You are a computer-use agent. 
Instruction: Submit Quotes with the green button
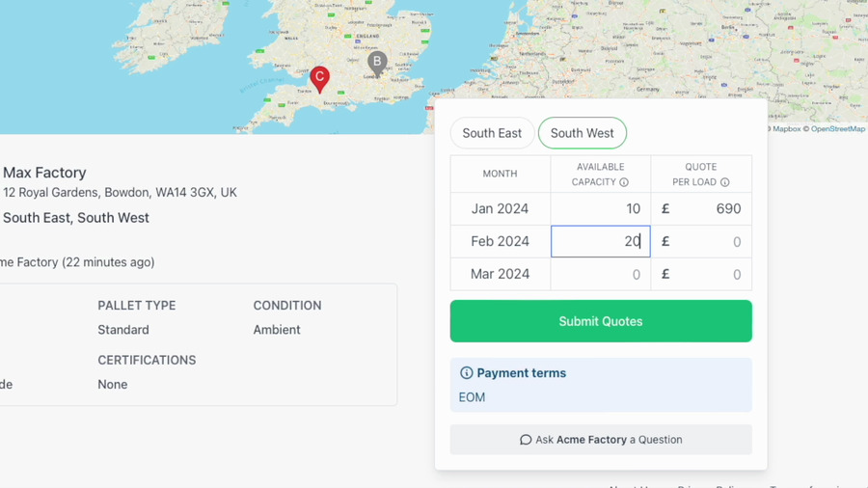(x=601, y=321)
